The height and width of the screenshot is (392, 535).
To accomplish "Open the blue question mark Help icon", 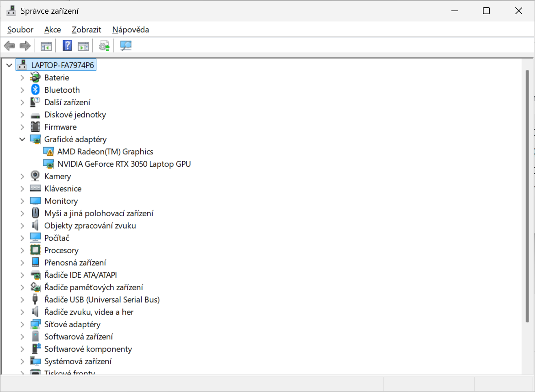I will 67,46.
